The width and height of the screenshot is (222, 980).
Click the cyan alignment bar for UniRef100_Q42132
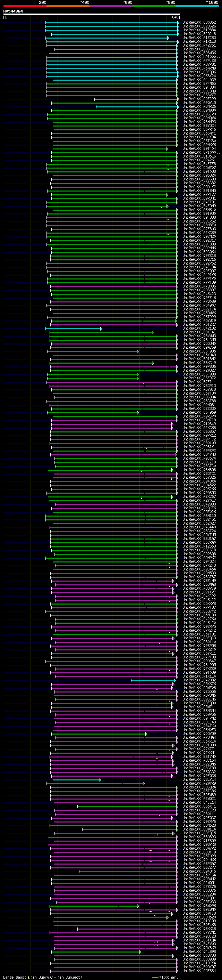pyautogui.click(x=74, y=328)
